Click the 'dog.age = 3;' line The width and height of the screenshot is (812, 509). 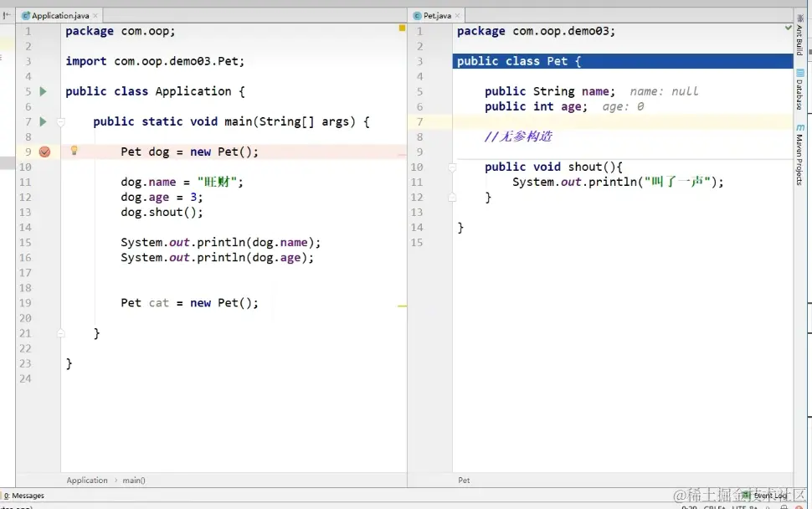tap(162, 198)
